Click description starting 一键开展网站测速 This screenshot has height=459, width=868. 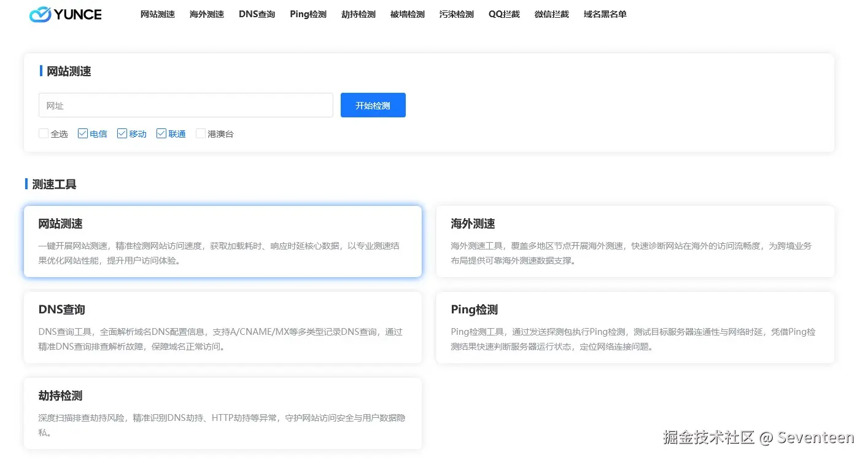[219, 253]
